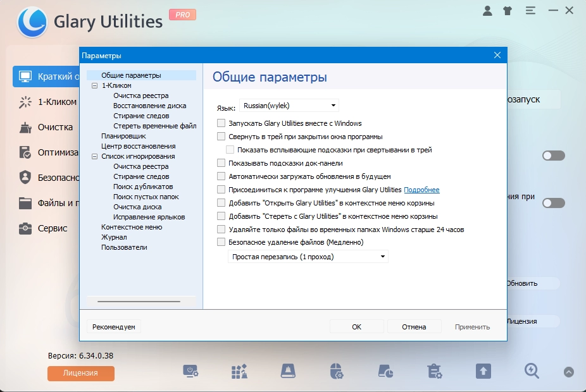Viewport: 586px width, 392px height.
Task: Click the toolbox icon beside Сервис
Action: point(25,228)
